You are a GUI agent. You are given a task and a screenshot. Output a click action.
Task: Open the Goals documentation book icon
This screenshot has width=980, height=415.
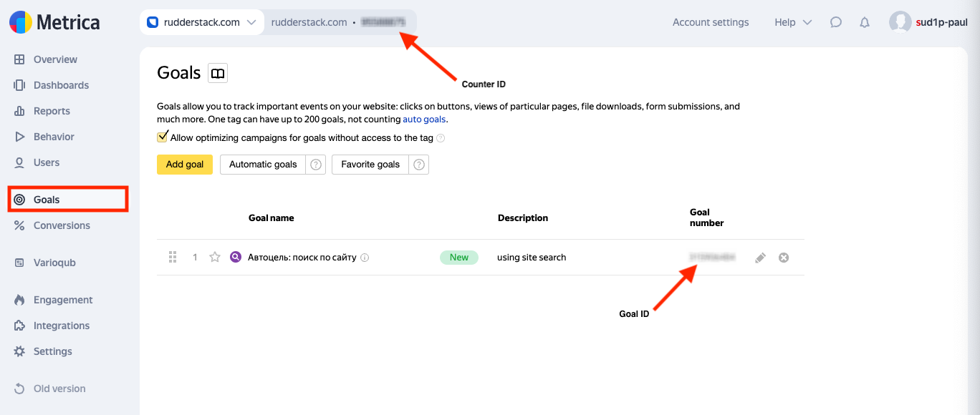pos(218,73)
